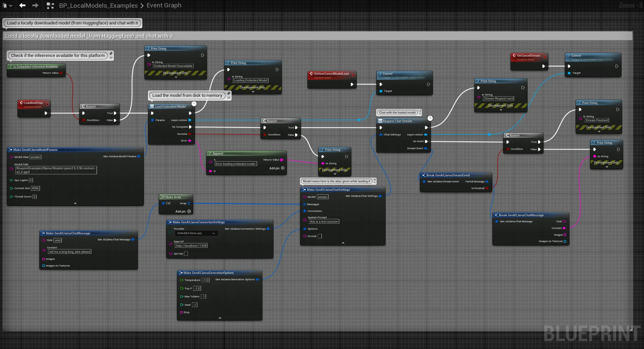Edit the Context Size 4096 field
Image resolution: width=644 pixels, height=349 pixels.
[35, 188]
